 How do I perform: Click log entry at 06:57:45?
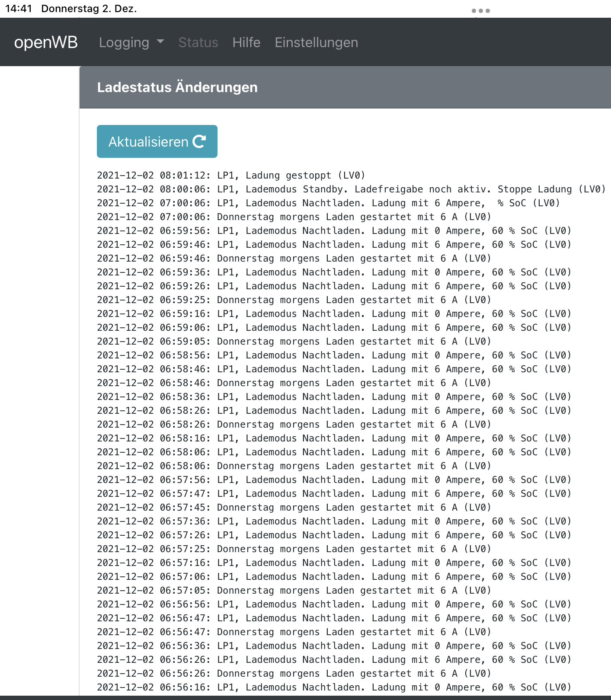(x=294, y=507)
